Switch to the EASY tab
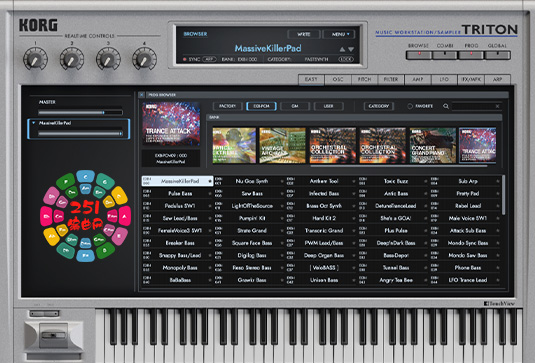535x363 pixels. point(311,79)
